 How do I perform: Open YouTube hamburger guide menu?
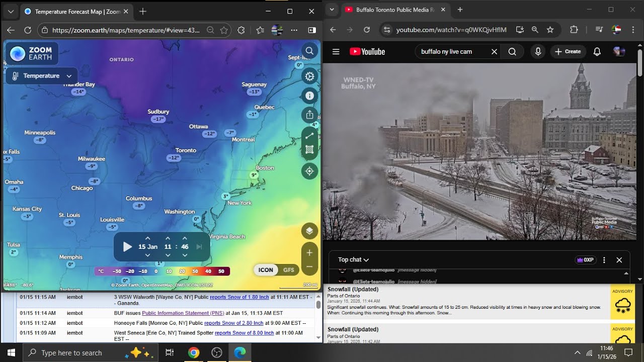336,51
